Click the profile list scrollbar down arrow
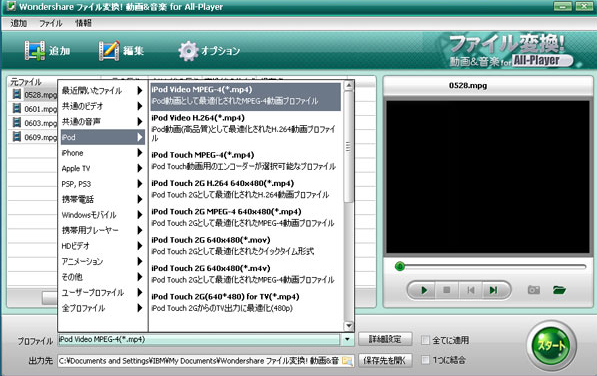This screenshot has height=376, width=597. pyautogui.click(x=348, y=326)
